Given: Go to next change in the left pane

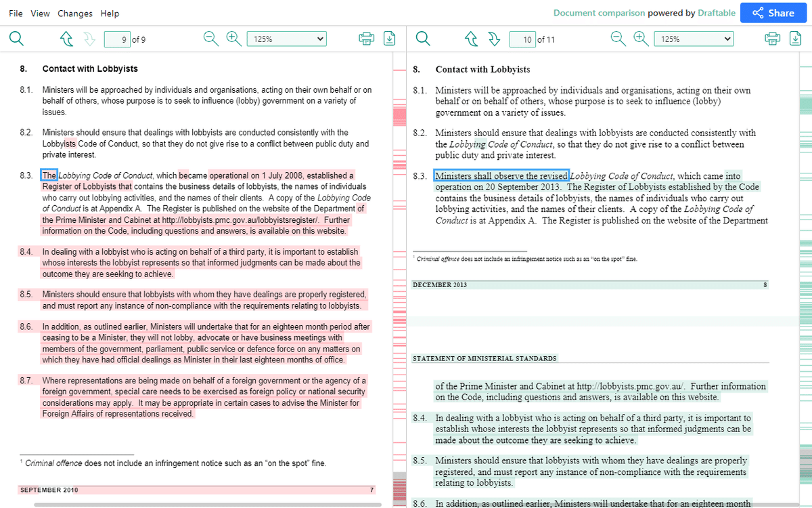Looking at the screenshot, I should pyautogui.click(x=89, y=39).
